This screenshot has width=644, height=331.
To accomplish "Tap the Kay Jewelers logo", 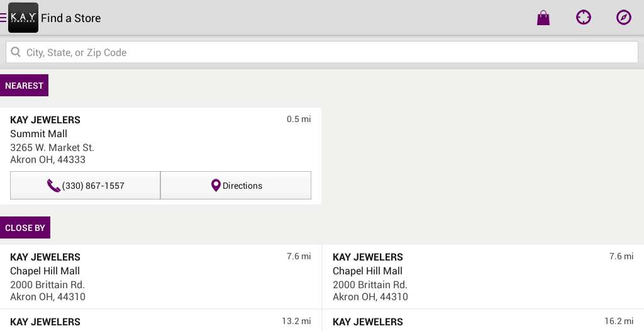I will coord(23,18).
